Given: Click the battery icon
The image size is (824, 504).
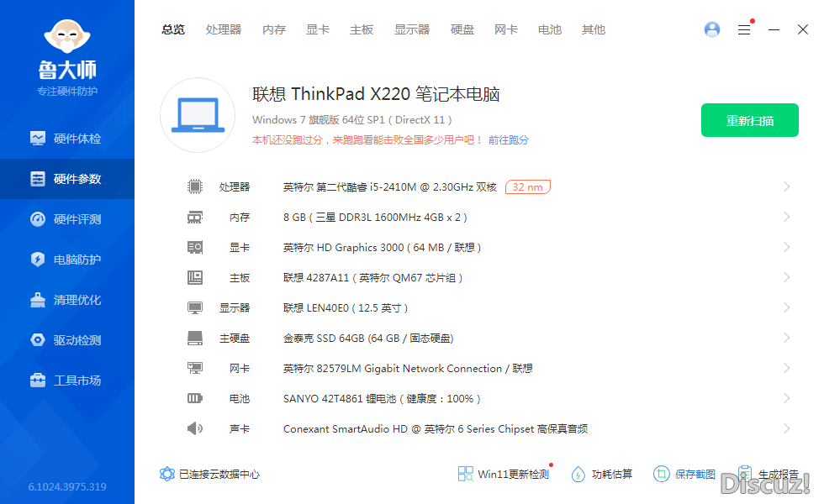Looking at the screenshot, I should [195, 398].
